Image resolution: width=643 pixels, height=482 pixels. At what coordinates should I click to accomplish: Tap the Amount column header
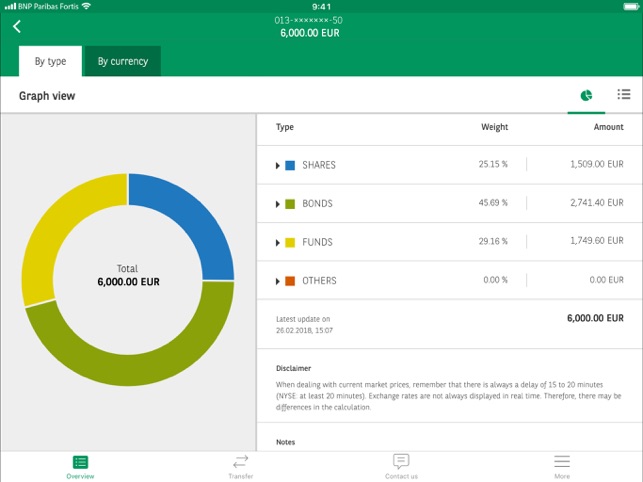coord(608,127)
